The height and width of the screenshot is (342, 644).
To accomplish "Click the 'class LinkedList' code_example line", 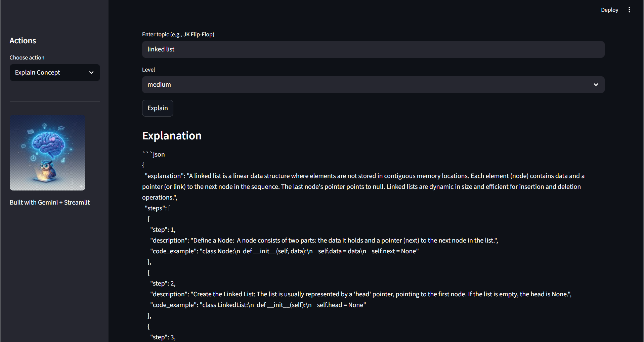I will tap(258, 305).
